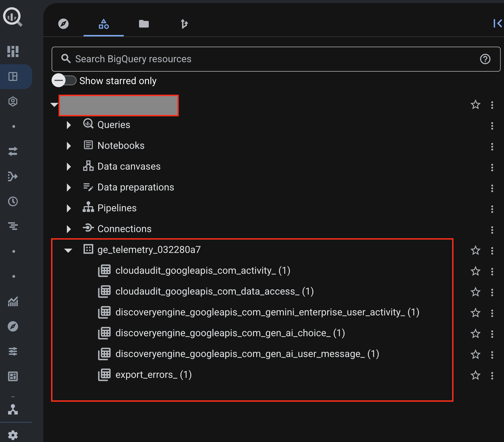Select the classic explorer shapes tab

[x=104, y=24]
